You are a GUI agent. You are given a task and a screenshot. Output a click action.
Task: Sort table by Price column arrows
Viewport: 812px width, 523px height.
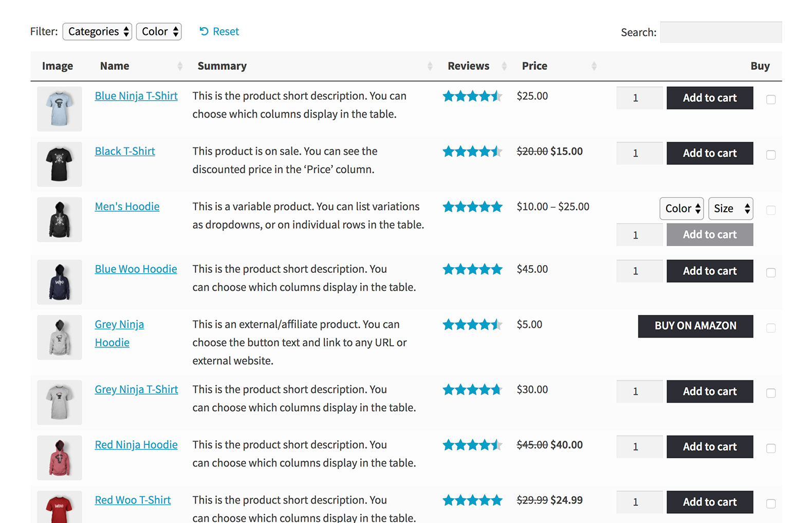coord(594,66)
